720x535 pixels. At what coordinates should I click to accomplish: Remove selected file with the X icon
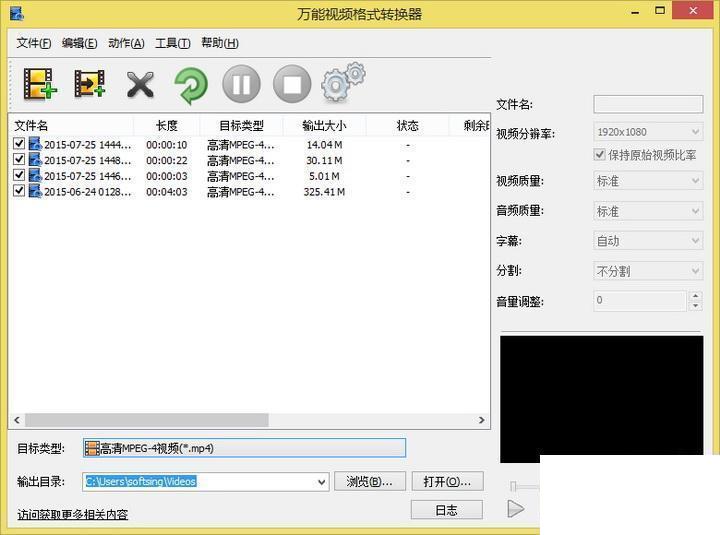[x=140, y=84]
